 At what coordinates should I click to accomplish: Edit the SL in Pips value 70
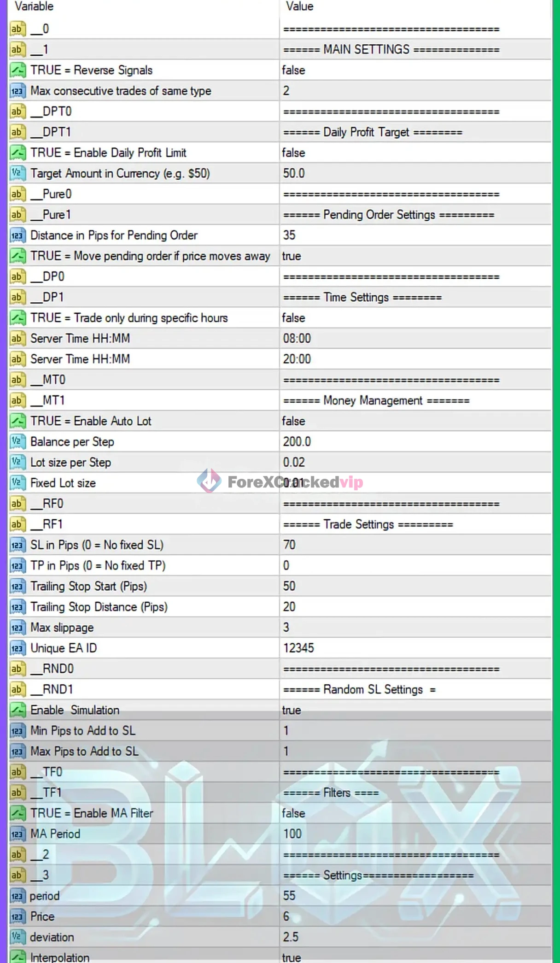(290, 545)
